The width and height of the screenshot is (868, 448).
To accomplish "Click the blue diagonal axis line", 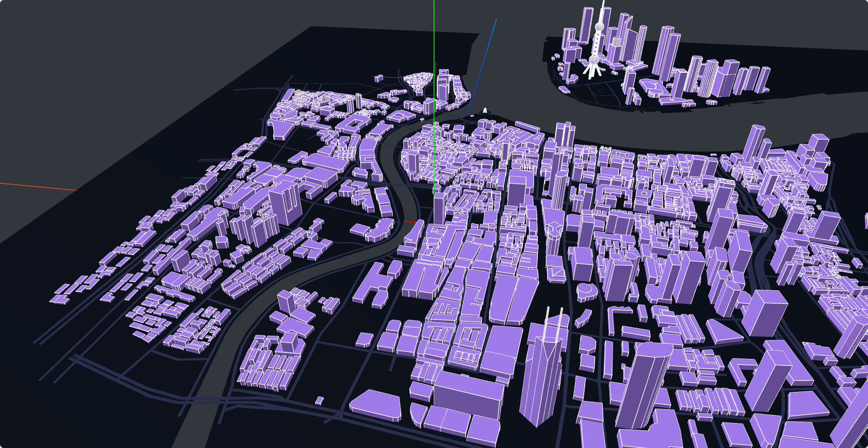I will (482, 68).
